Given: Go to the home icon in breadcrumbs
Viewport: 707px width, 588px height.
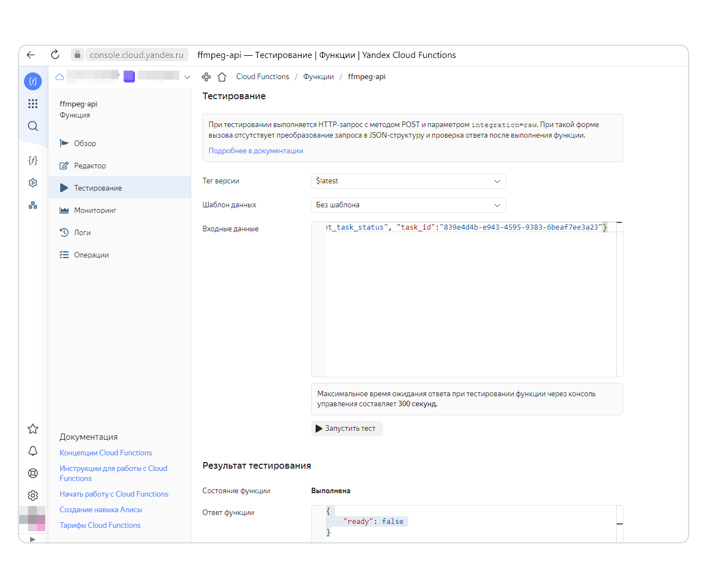Looking at the screenshot, I should [x=222, y=77].
